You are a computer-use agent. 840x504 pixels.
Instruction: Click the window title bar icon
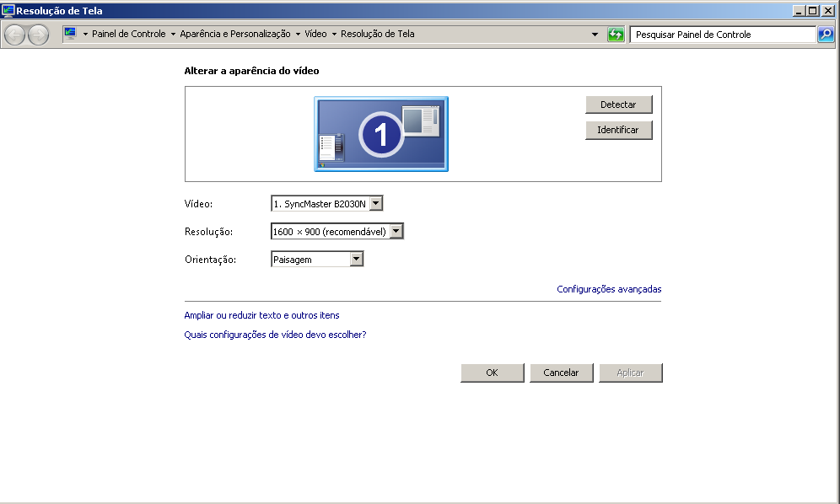pos(8,10)
